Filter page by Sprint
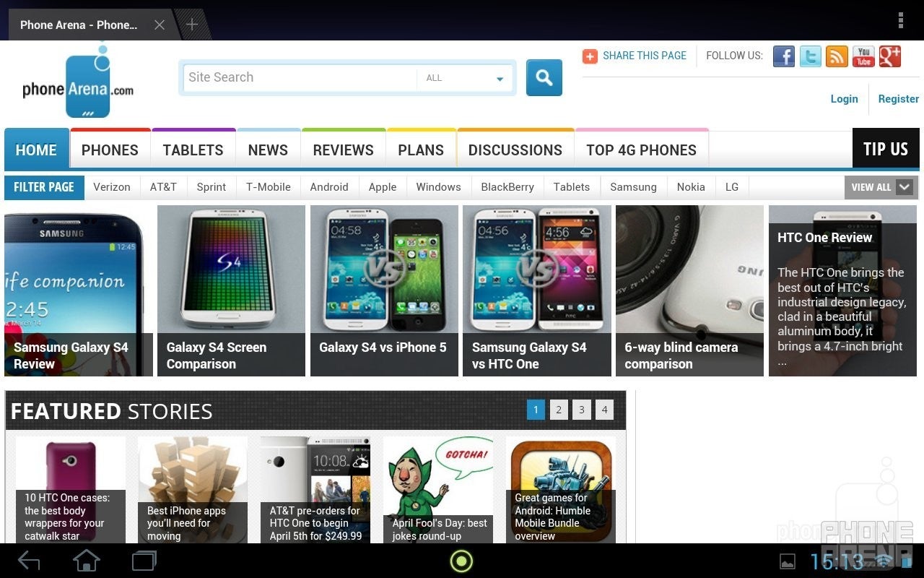Image resolution: width=924 pixels, height=578 pixels. tap(212, 187)
